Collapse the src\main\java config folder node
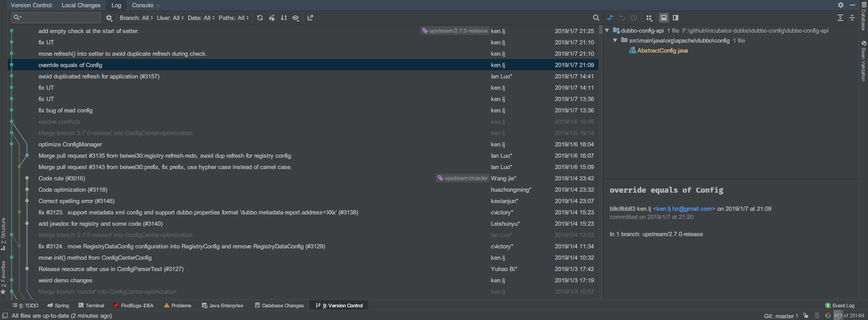 tap(615, 40)
